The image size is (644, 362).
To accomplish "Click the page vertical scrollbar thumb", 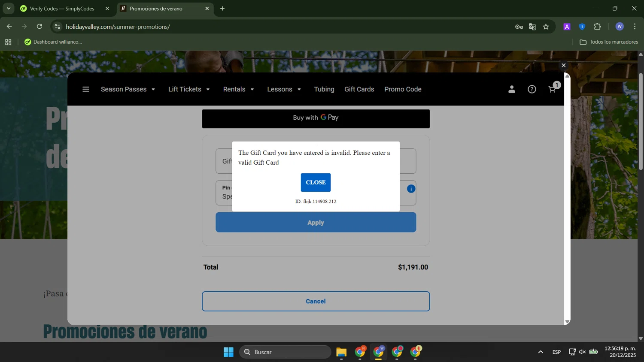I will tap(641, 121).
